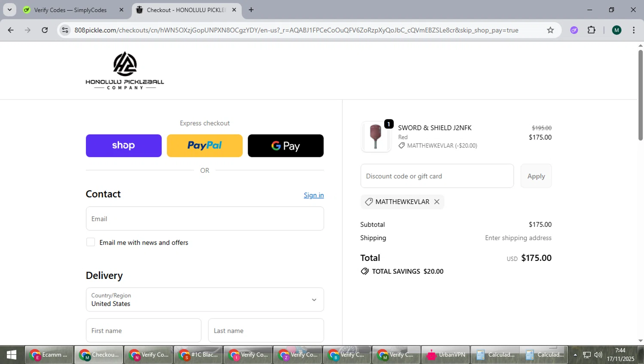
Task: Remove the MATTHEWKEVLAR discount code
Action: [437, 202]
